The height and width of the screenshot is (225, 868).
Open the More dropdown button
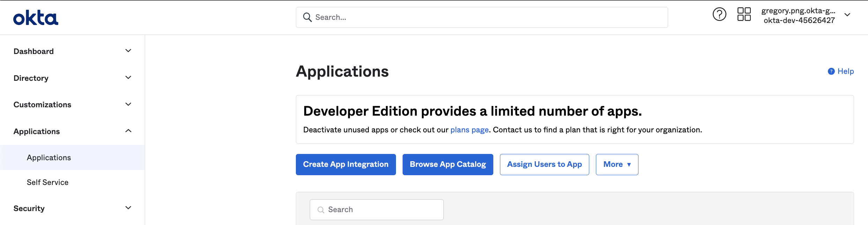[x=616, y=164]
